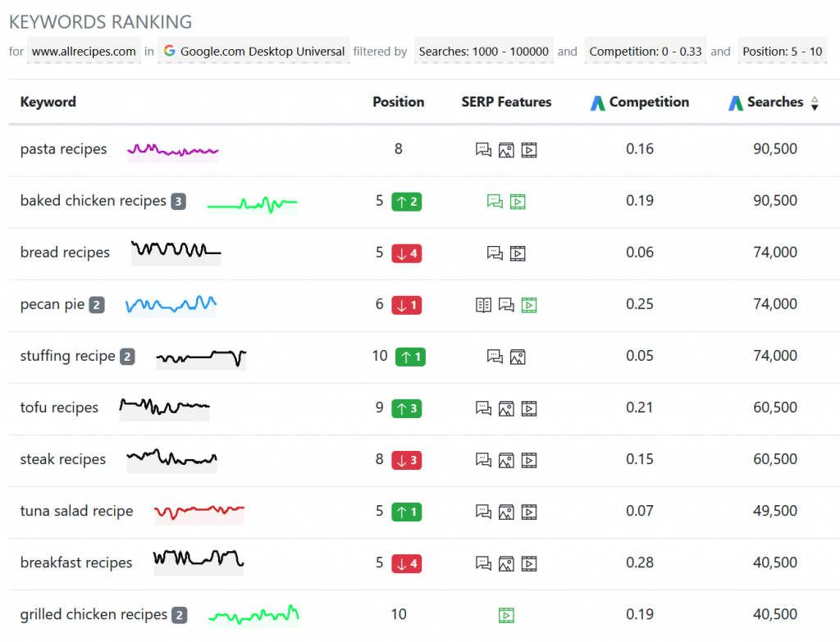Sort by SERP Features column header
This screenshot has height=642, width=840.
[506, 102]
